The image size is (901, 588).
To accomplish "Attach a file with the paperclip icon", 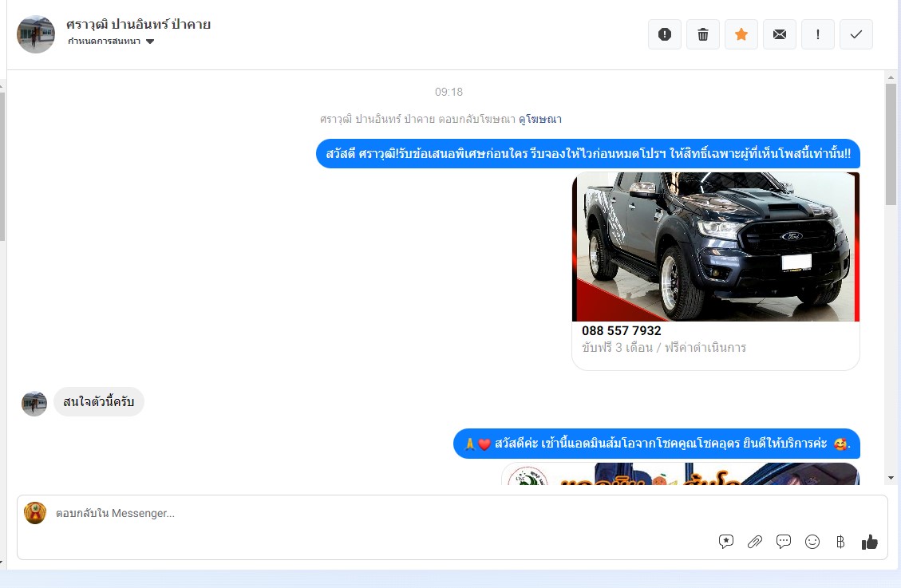I will pyautogui.click(x=755, y=542).
